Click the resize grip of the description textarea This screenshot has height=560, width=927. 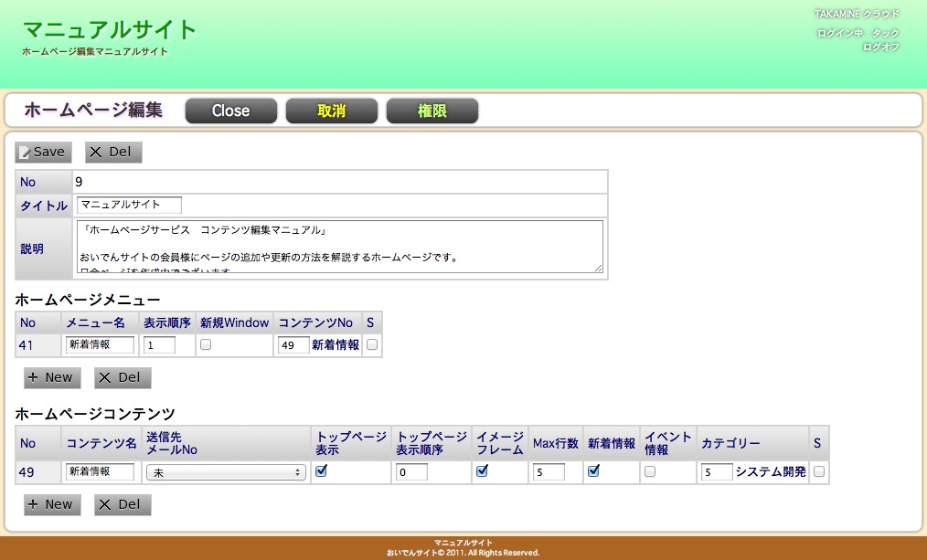tap(598, 269)
